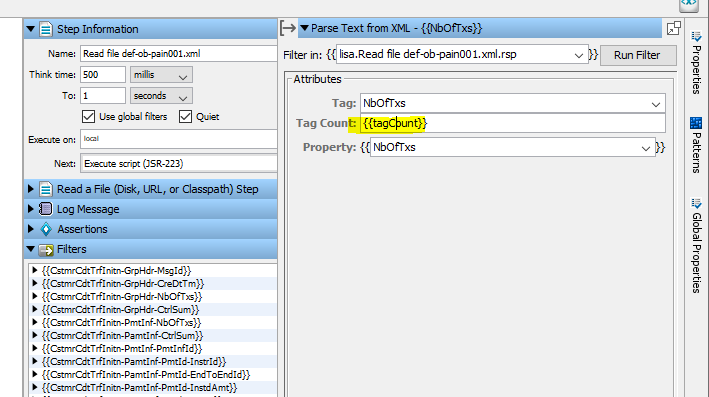Click the Step Information document icon
This screenshot has height=397, width=709.
pyautogui.click(x=46, y=29)
